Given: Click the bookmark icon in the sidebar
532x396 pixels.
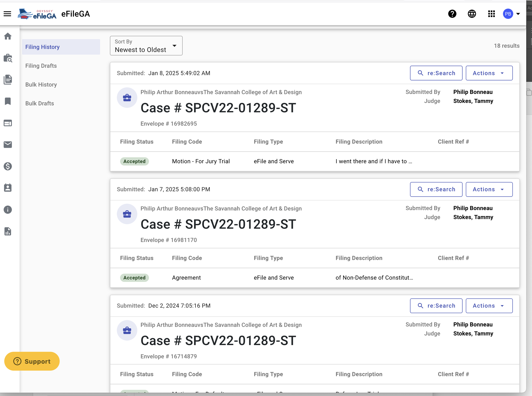Looking at the screenshot, I should 8,101.
